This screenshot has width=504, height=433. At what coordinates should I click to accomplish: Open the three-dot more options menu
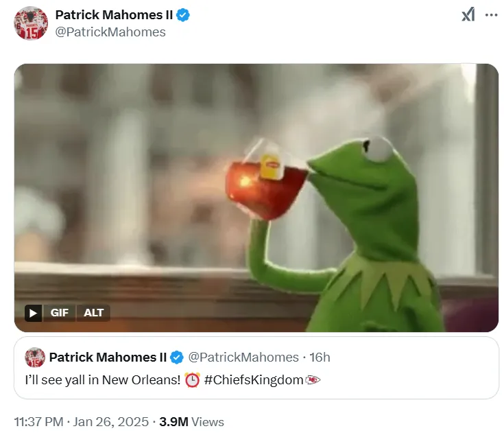[491, 14]
